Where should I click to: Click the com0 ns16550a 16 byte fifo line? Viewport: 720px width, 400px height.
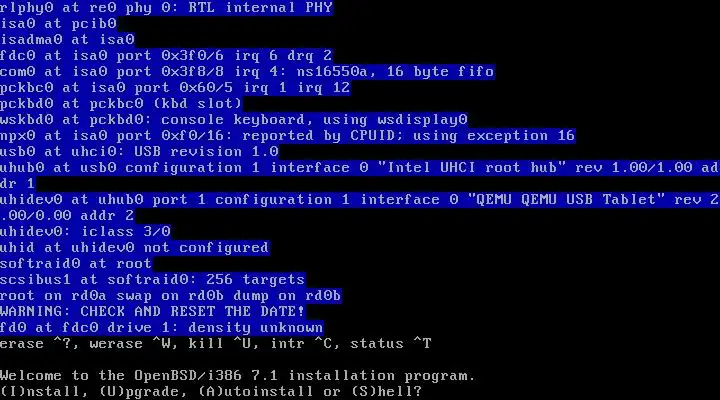click(247, 71)
